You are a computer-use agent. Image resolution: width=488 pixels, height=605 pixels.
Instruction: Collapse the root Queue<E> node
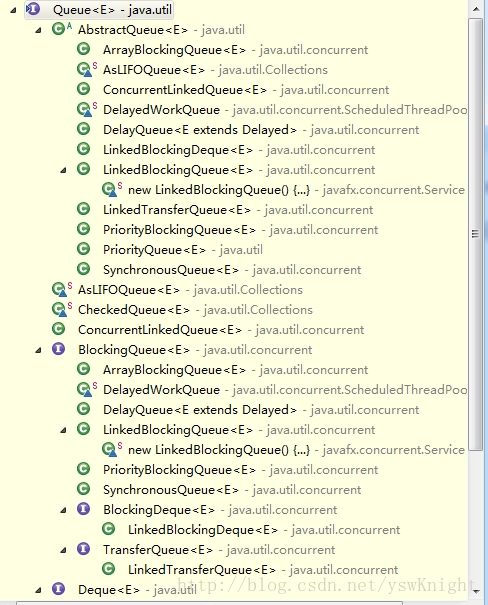(x=14, y=10)
